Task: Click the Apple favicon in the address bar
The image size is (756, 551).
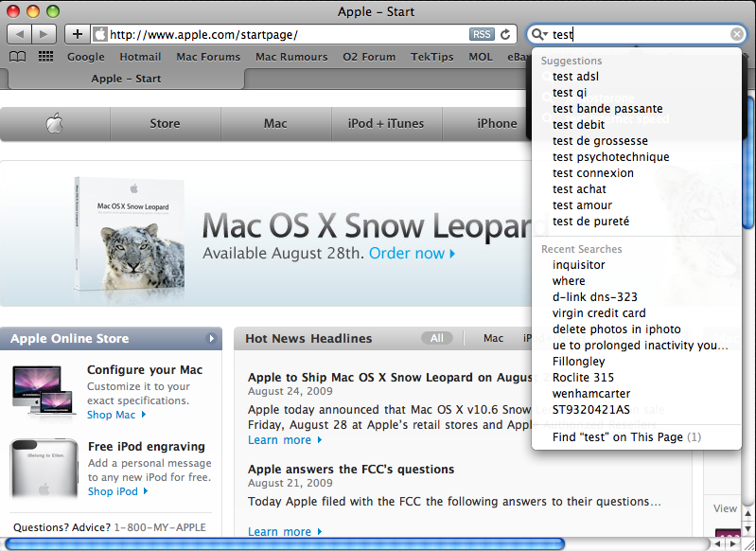Action: pyautogui.click(x=99, y=34)
